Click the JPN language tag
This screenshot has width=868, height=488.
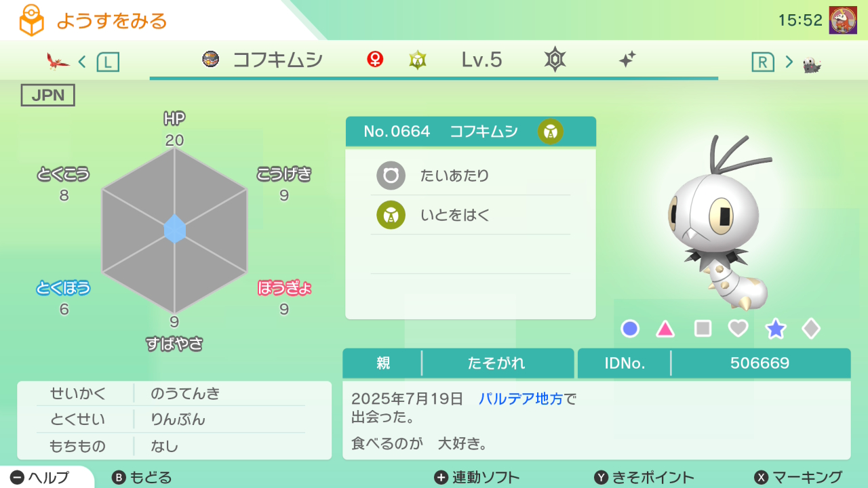[48, 96]
